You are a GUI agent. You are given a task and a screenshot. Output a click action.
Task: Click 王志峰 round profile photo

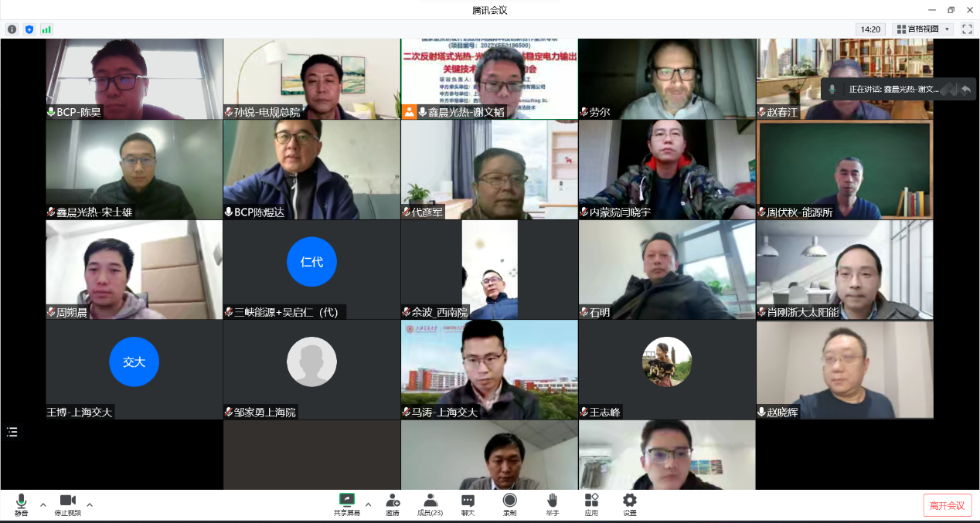coord(667,362)
